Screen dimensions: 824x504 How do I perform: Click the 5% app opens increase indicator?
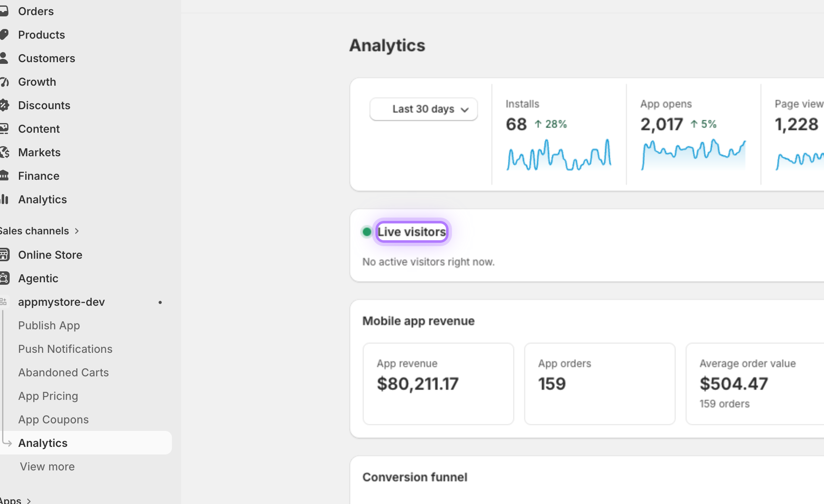(x=703, y=124)
